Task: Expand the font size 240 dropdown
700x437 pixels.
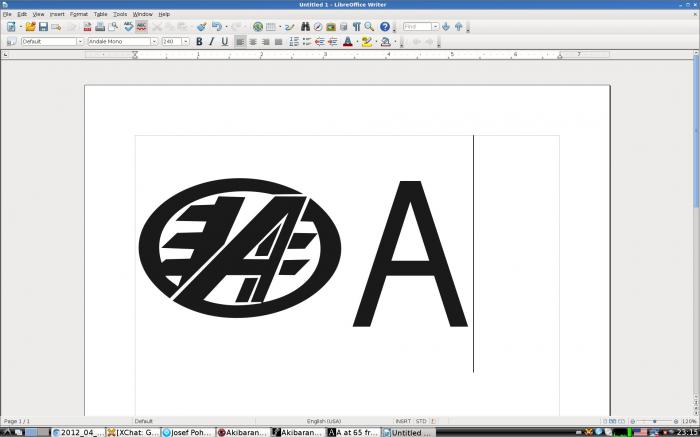Action: (x=186, y=42)
